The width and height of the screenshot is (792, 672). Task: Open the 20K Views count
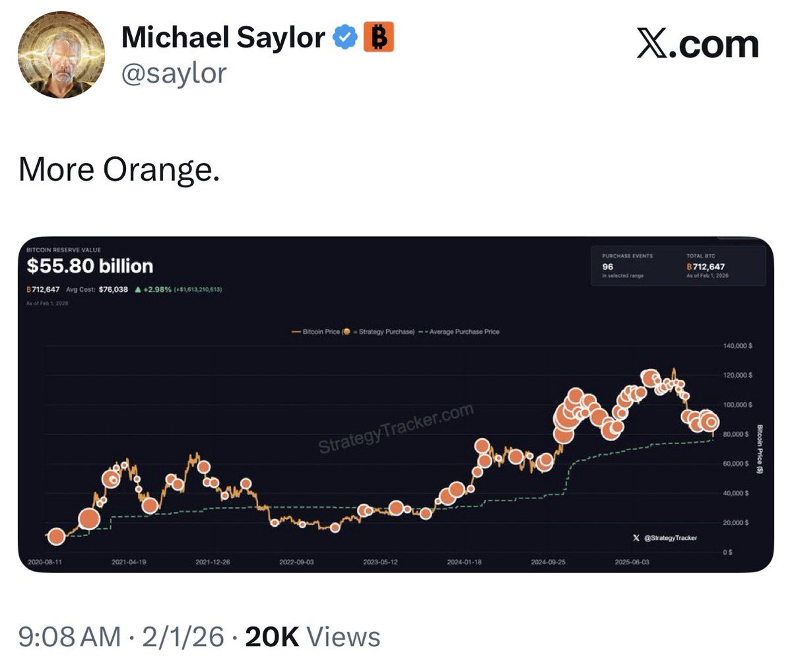[x=312, y=637]
